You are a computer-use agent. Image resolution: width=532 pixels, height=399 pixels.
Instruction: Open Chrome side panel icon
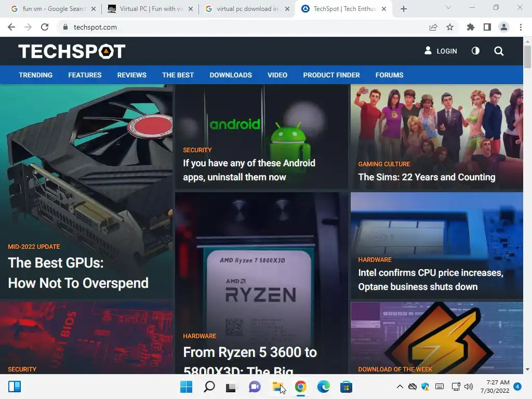[487, 27]
